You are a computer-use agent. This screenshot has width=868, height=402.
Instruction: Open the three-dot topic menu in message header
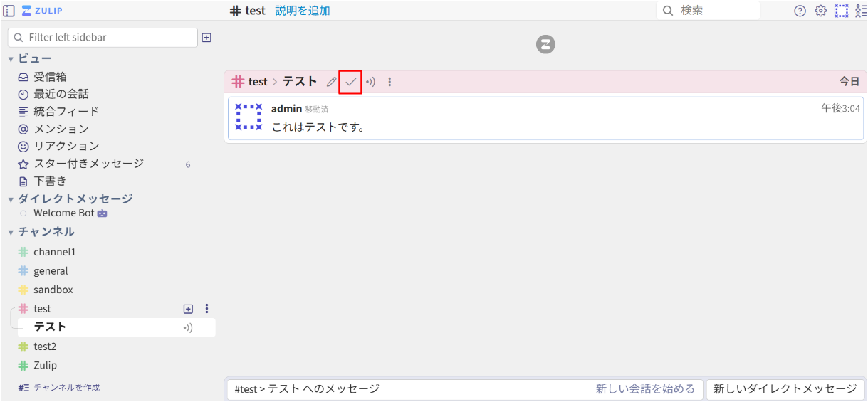pyautogui.click(x=389, y=82)
